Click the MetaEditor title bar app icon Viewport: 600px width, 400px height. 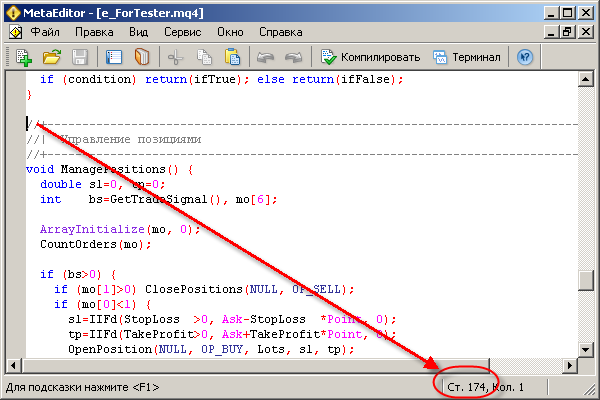(13, 13)
